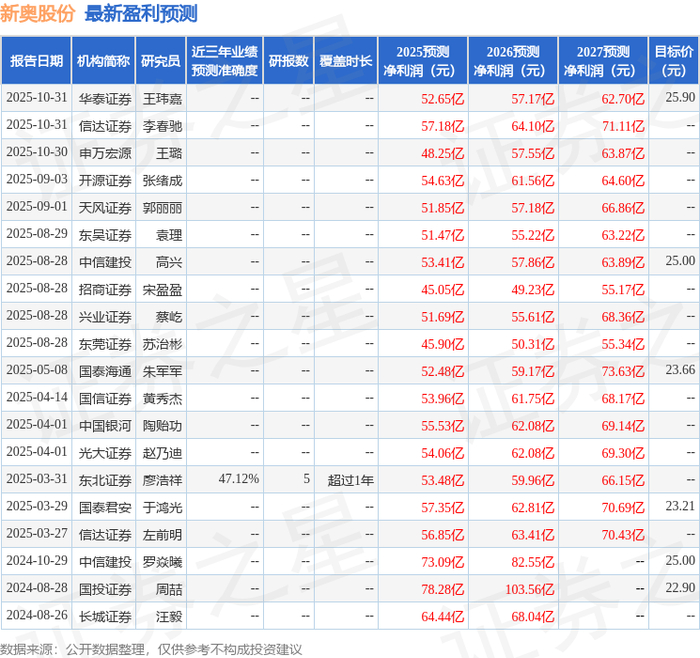The image size is (700, 658).
Task: Click researcher name 郭丽丽
Action: point(162,208)
